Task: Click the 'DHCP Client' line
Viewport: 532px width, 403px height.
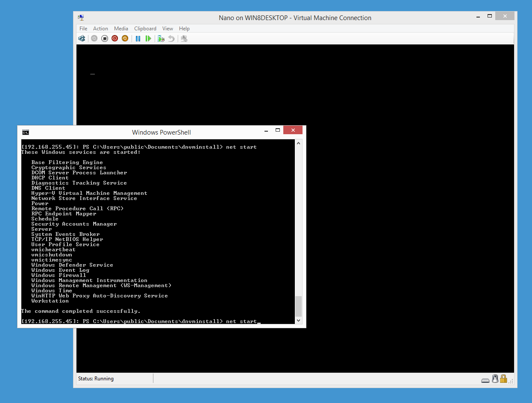Action: pos(50,178)
